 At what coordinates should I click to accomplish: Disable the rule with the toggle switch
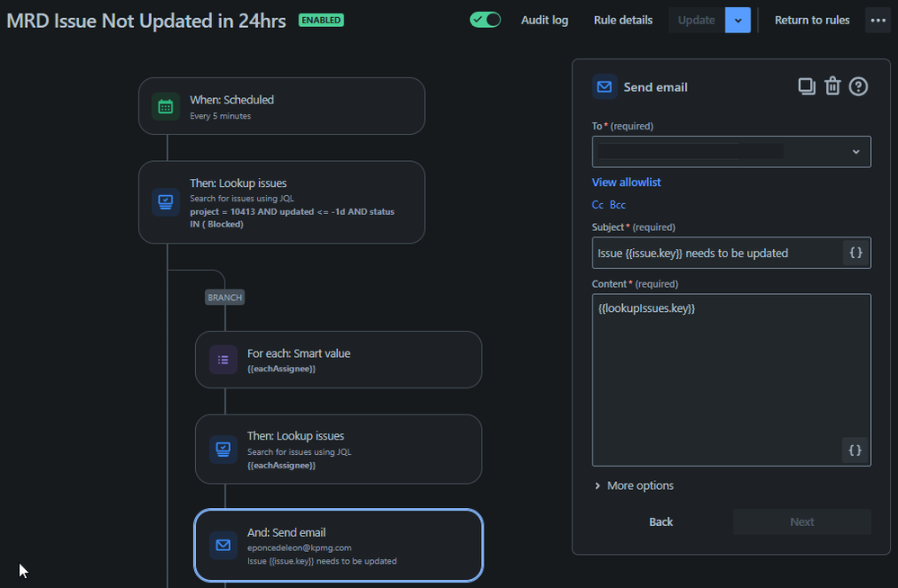(485, 19)
